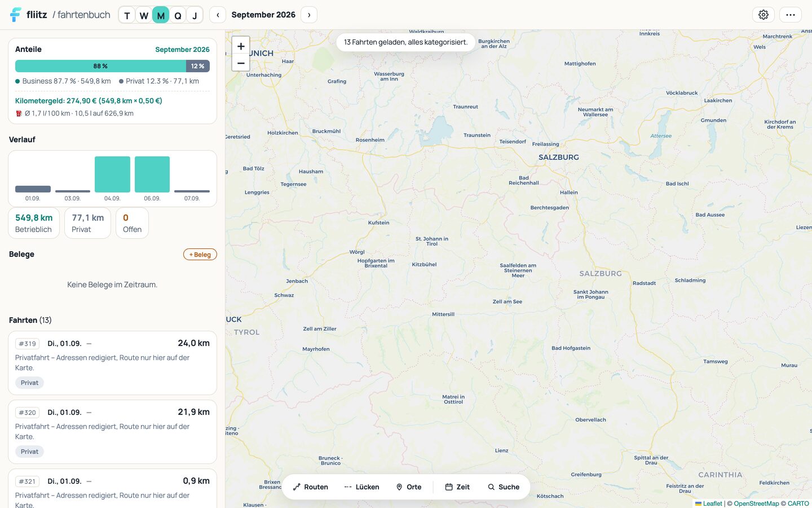812x508 pixels.
Task: Click the '13 Fahrten geladen' status message
Action: click(406, 42)
